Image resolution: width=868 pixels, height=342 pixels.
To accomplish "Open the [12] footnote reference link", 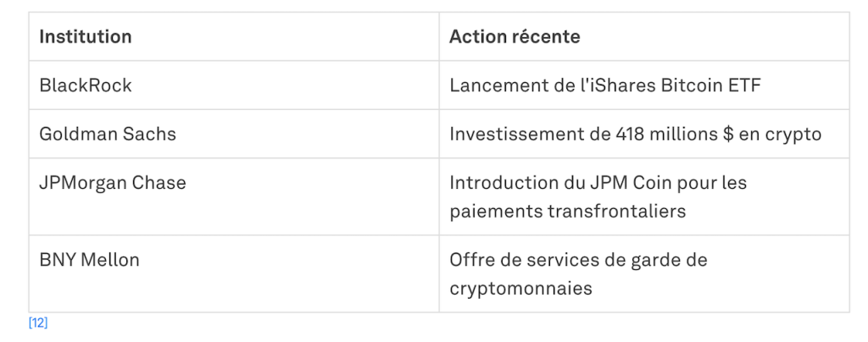I will [x=38, y=323].
